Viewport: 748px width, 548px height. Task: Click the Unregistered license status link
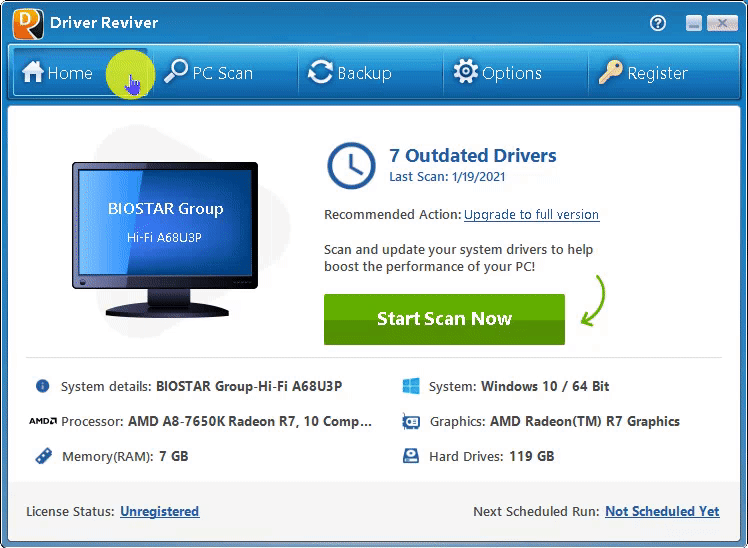click(x=159, y=511)
